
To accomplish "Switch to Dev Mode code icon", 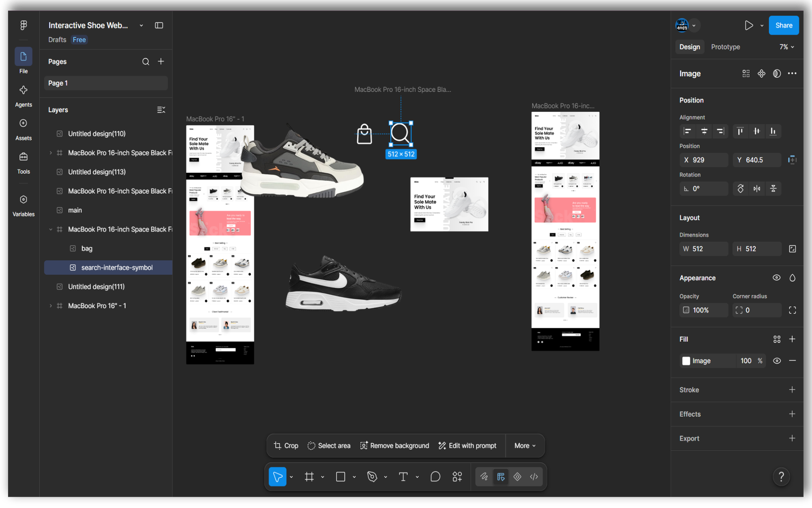I will click(x=534, y=477).
